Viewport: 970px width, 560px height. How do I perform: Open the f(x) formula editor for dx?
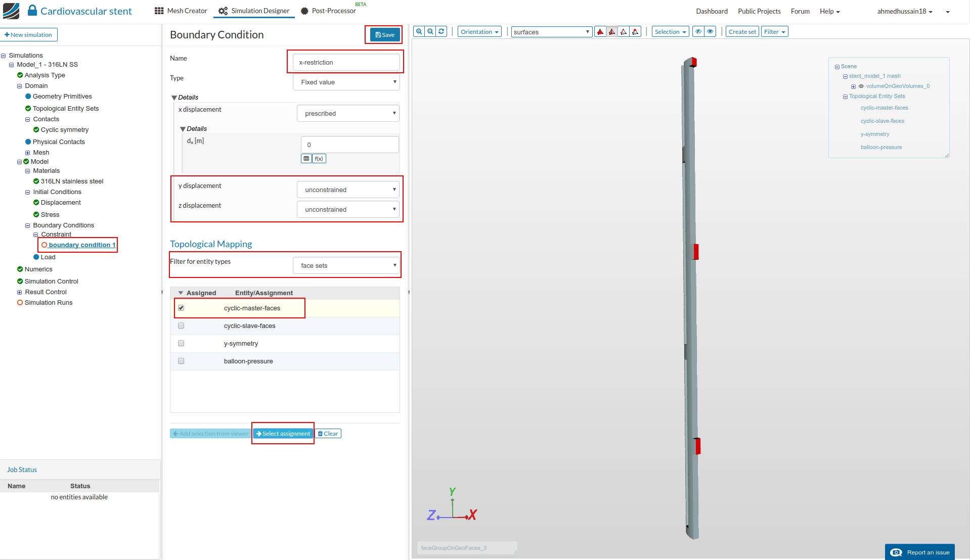coord(319,159)
